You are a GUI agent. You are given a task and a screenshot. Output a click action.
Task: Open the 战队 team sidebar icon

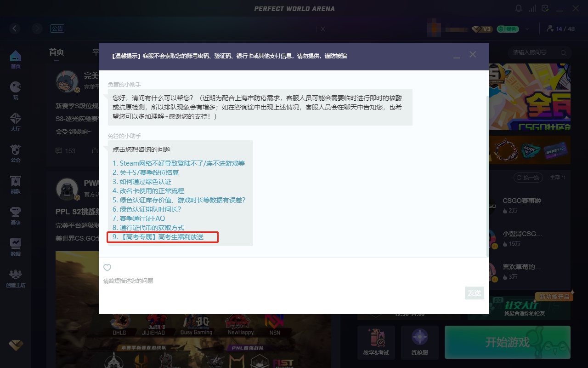(16, 184)
